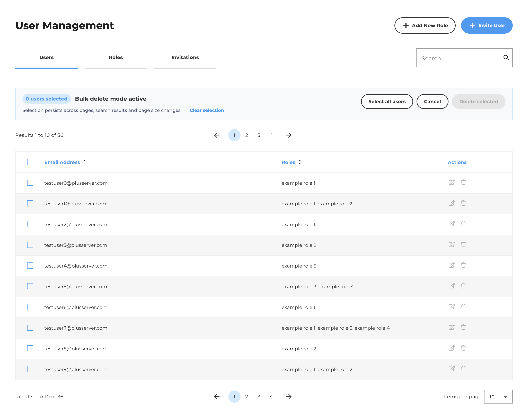This screenshot has width=529, height=420.
Task: Select testuser3@plusserver.com checkbox
Action: (30, 245)
